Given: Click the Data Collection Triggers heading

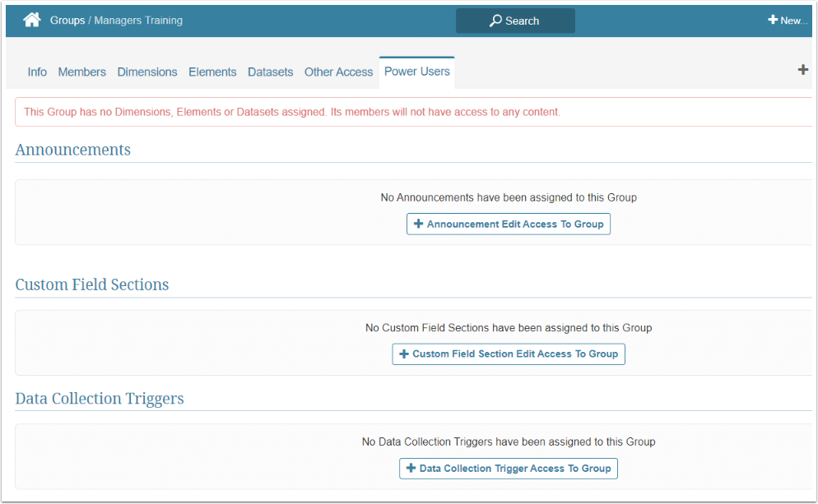Looking at the screenshot, I should [100, 399].
